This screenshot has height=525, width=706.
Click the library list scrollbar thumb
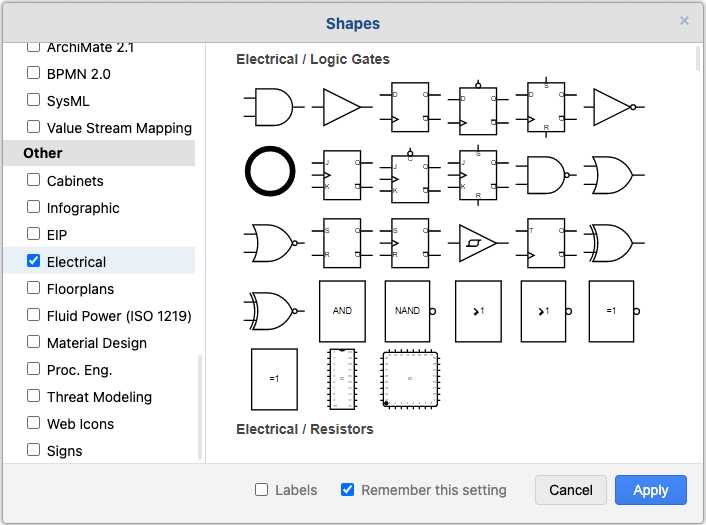point(199,407)
